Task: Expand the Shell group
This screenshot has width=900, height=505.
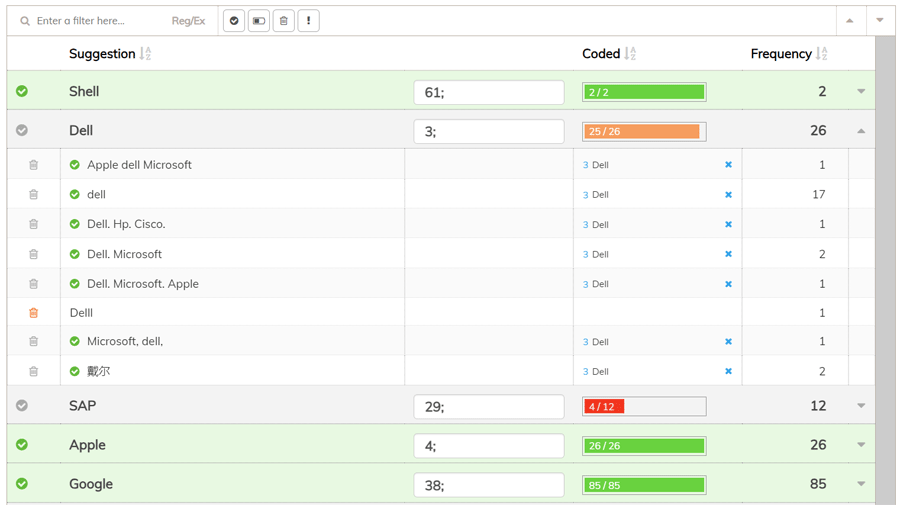Action: (x=861, y=91)
